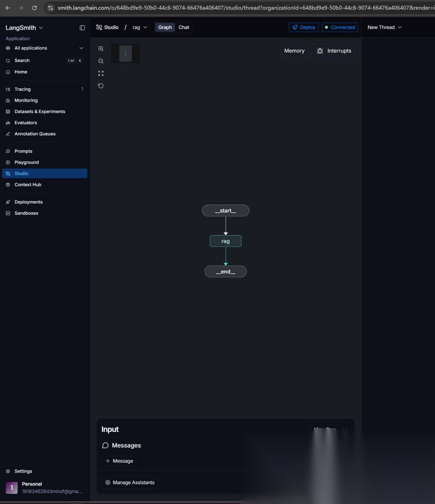
Task: Click the Sandboxes icon in sidebar
Action: pyautogui.click(x=8, y=213)
